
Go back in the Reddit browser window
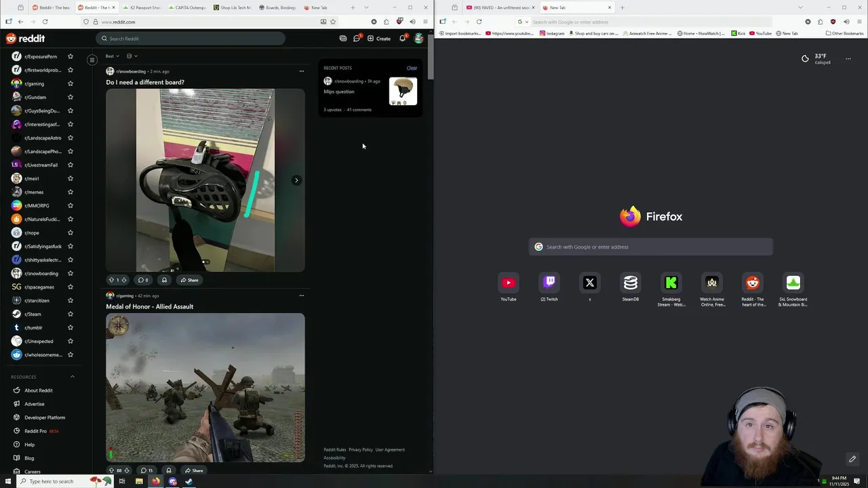coord(20,22)
